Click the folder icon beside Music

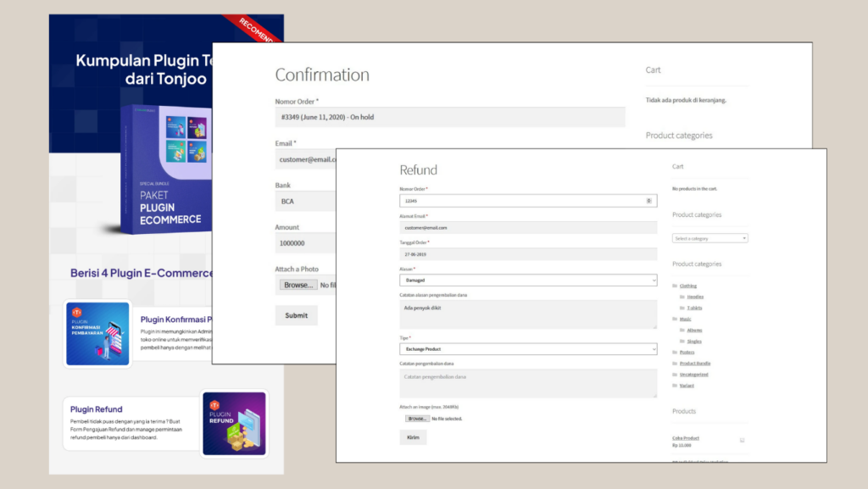(675, 320)
